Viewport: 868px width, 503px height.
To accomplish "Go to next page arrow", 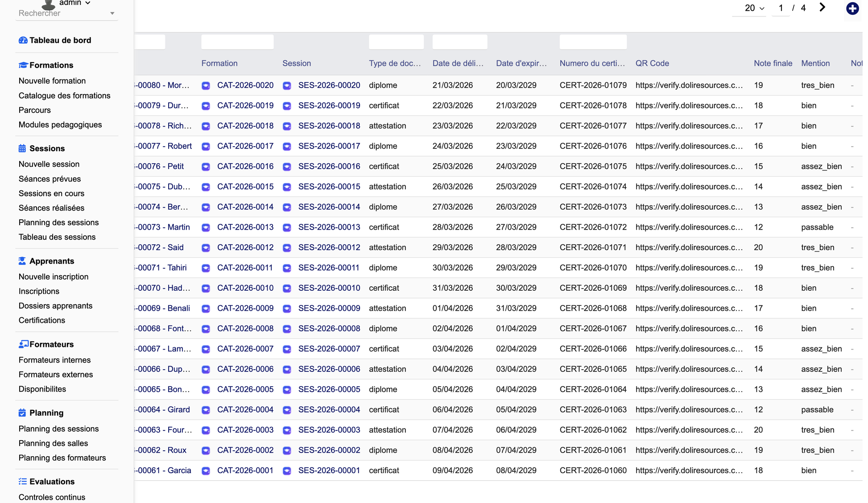I will point(822,8).
